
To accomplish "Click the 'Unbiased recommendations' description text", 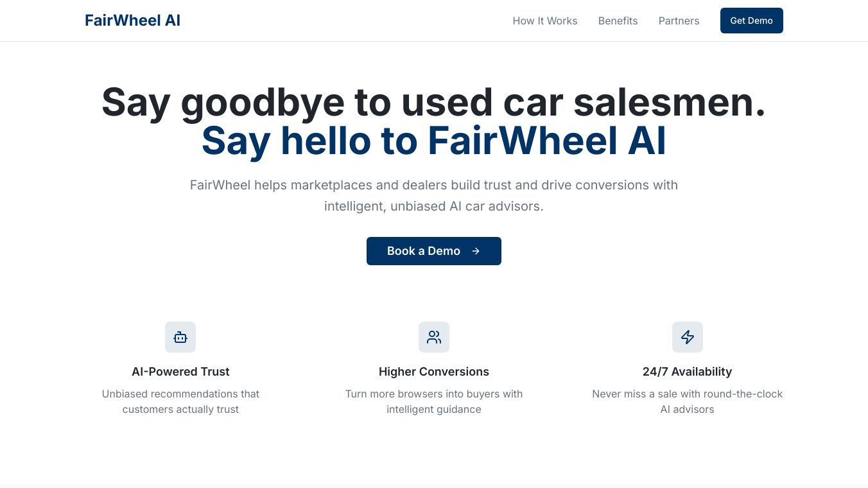I will click(180, 401).
